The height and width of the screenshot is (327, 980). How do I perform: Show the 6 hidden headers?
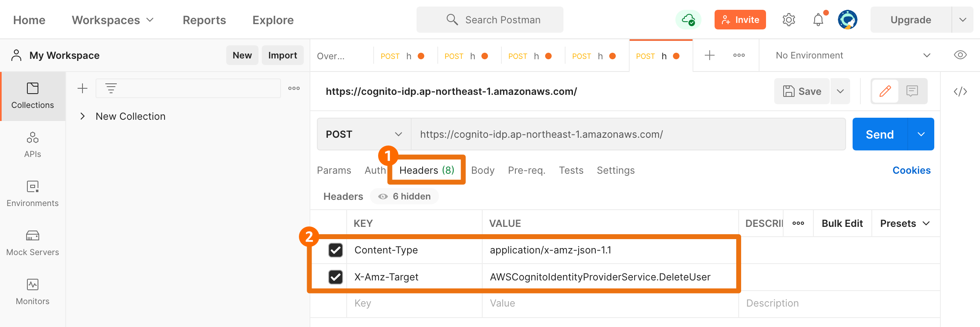(x=404, y=196)
